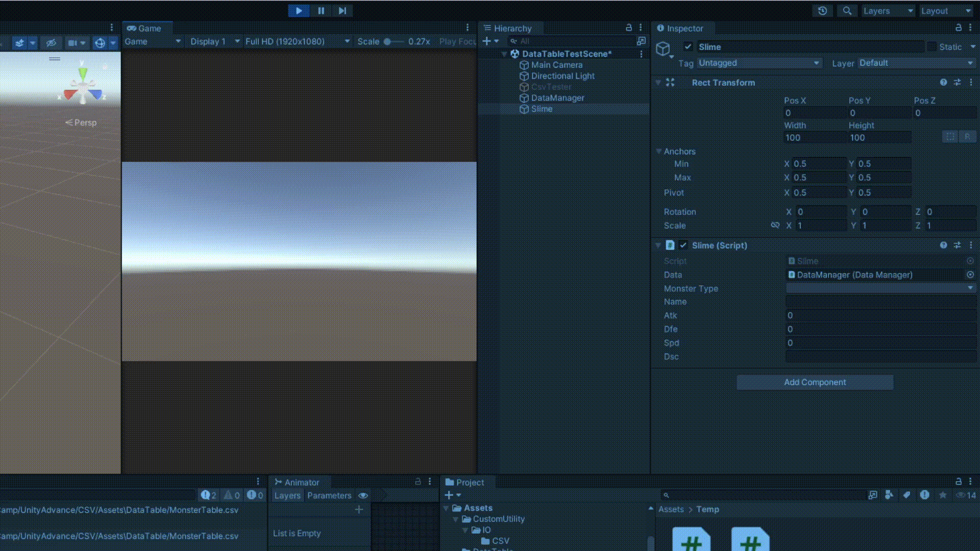
Task: Toggle the Slime GameObject active checkbox
Action: tap(688, 47)
